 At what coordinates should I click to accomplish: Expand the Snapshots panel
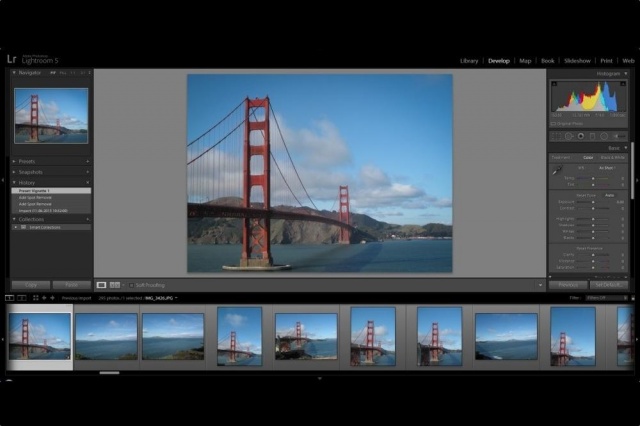[14, 172]
